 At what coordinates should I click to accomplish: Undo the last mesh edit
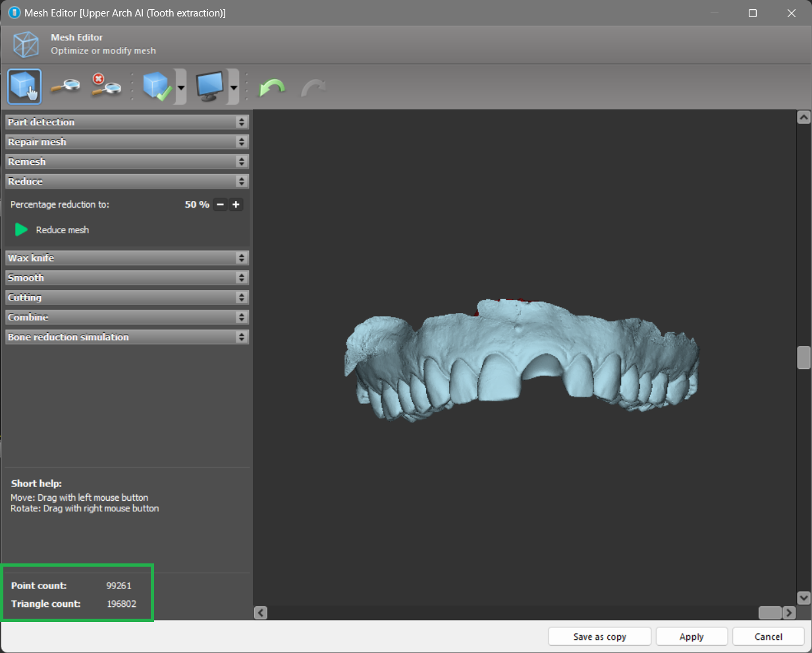point(272,87)
